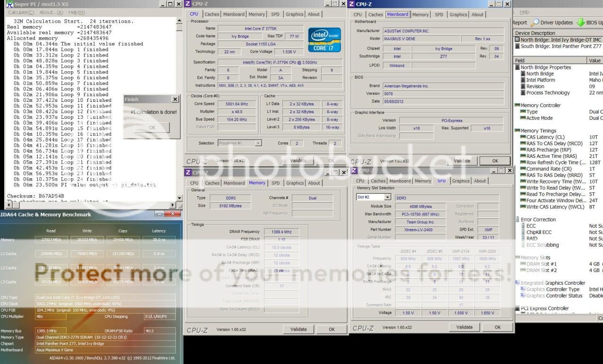
Task: Click the Value column header in AIDA64
Action: (595, 60)
